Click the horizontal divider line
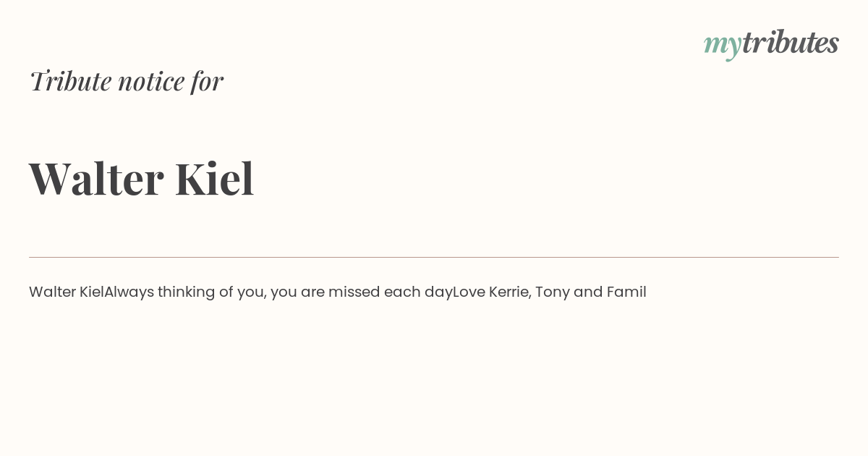This screenshot has width=868, height=456. click(x=434, y=257)
